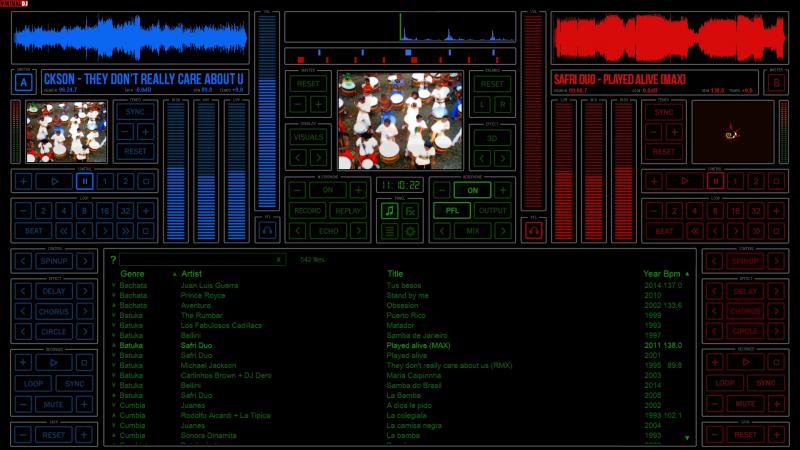Set a 16-beat loop on deck A
Viewport: 800px width, 450px height.
tap(105, 210)
